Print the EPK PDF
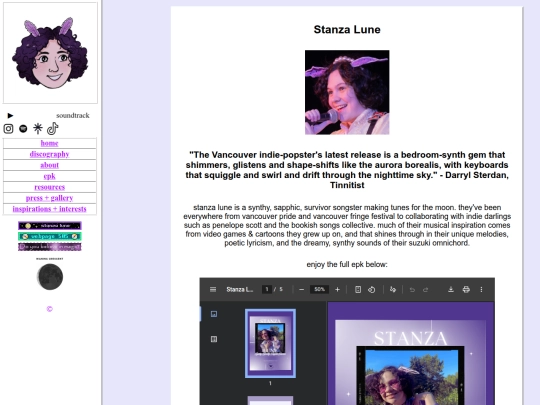 [466, 289]
